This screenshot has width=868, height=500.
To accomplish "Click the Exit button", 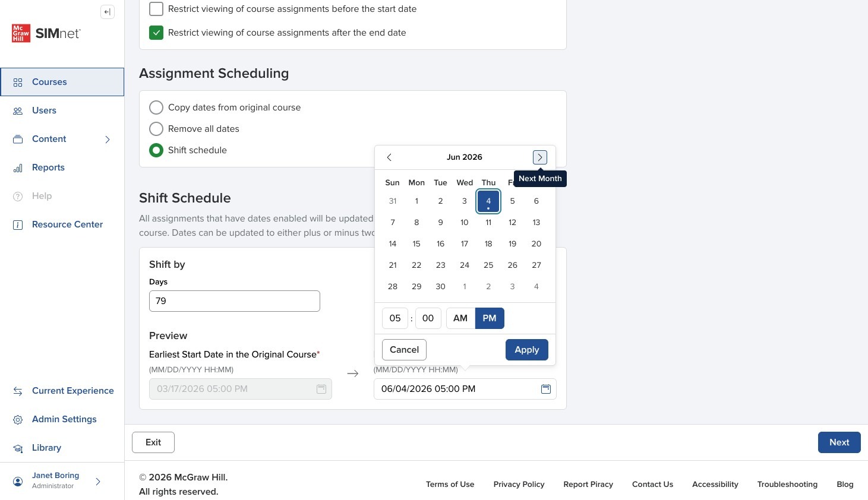I will tap(153, 442).
